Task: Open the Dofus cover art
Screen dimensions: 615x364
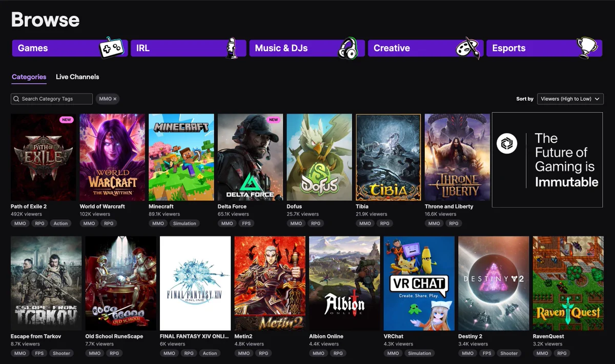Action: (319, 157)
